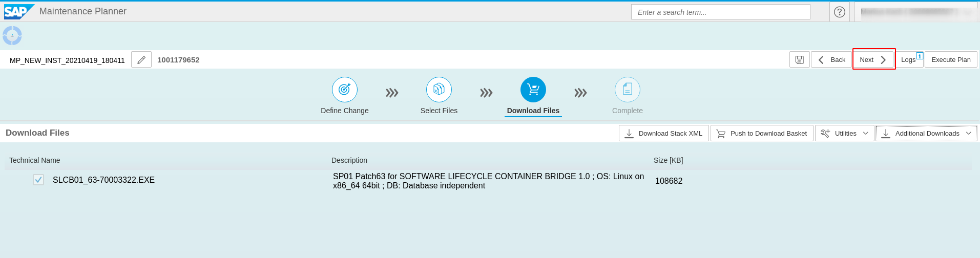This screenshot has height=258, width=980.
Task: Select the Download Files cart step icon
Action: tap(533, 90)
